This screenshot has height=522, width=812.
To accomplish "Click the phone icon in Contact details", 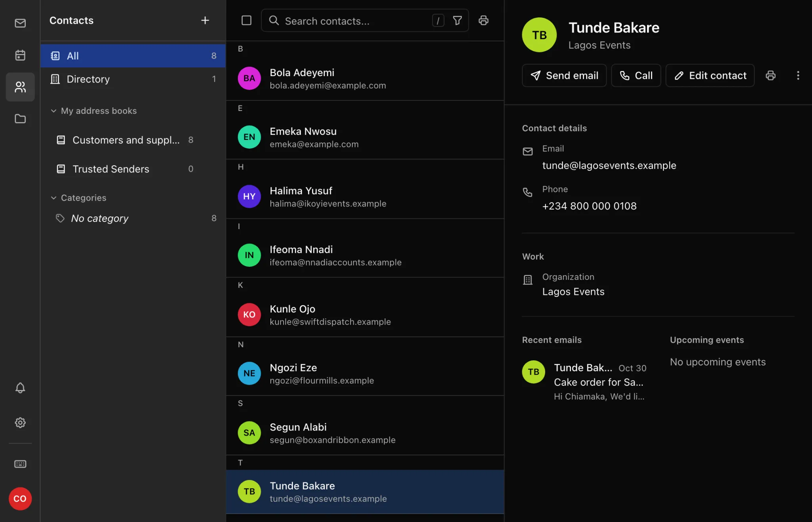I will click(x=528, y=192).
